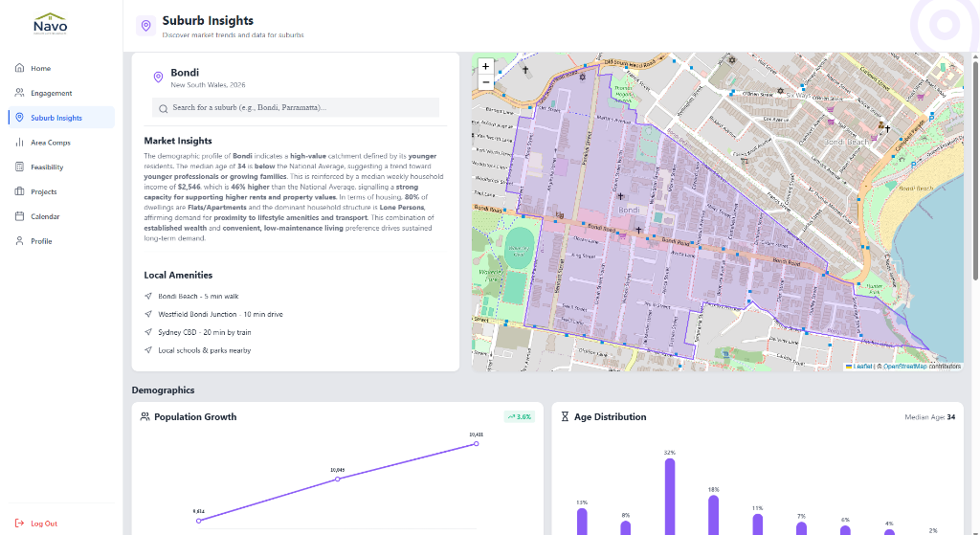Screen dimensions: 980x535
Task: Click the 11% age distribution bar
Action: (x=758, y=525)
